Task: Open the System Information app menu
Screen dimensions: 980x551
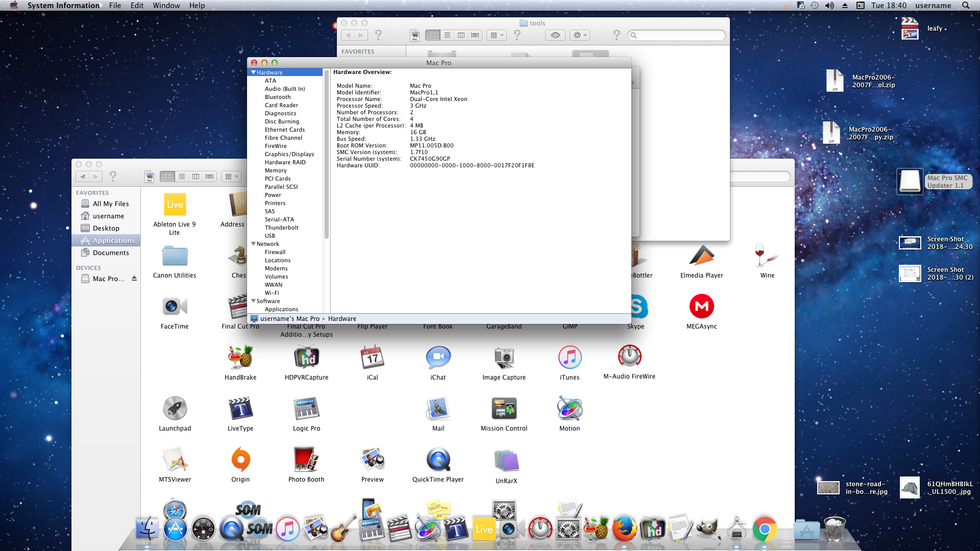Action: 63,6
